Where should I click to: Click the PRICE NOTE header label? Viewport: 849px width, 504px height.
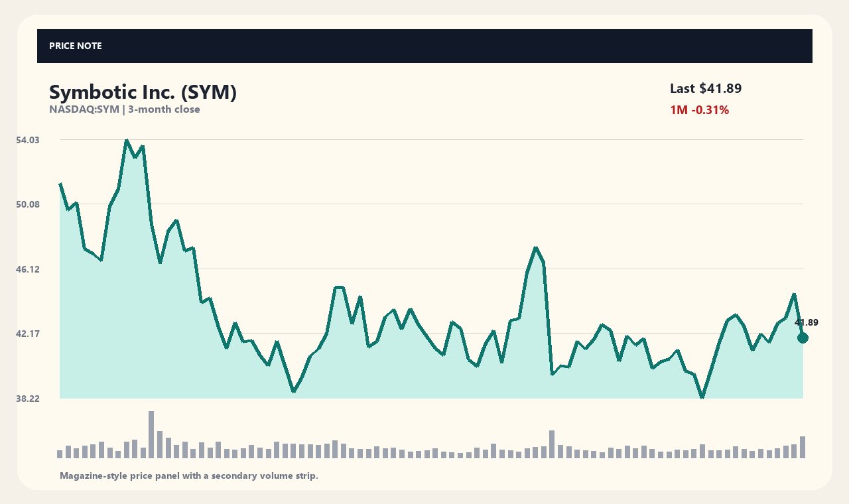76,46
